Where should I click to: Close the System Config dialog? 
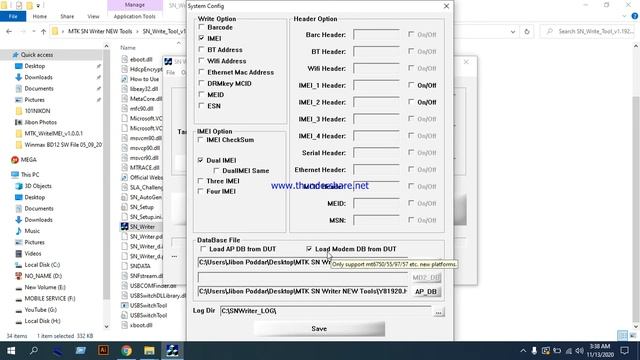[x=446, y=6]
